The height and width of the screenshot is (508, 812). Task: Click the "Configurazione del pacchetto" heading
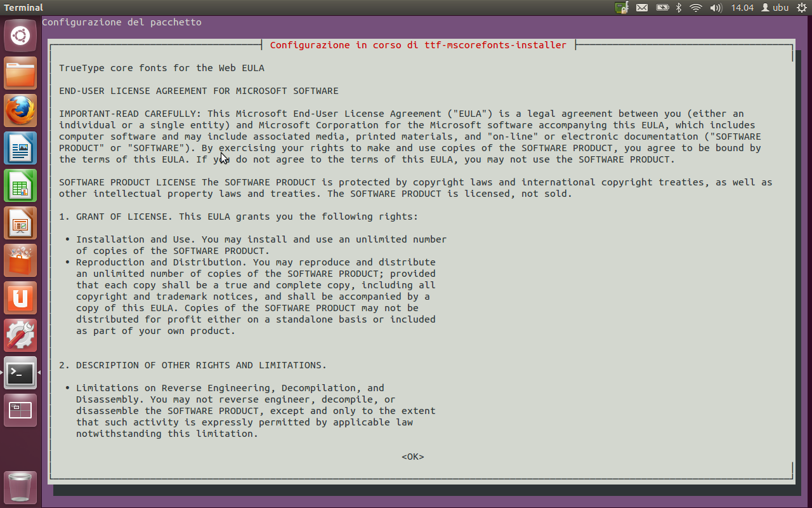tap(122, 22)
